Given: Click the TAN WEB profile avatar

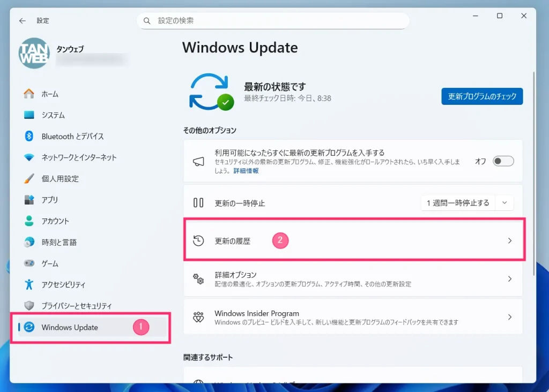Looking at the screenshot, I should [34, 53].
